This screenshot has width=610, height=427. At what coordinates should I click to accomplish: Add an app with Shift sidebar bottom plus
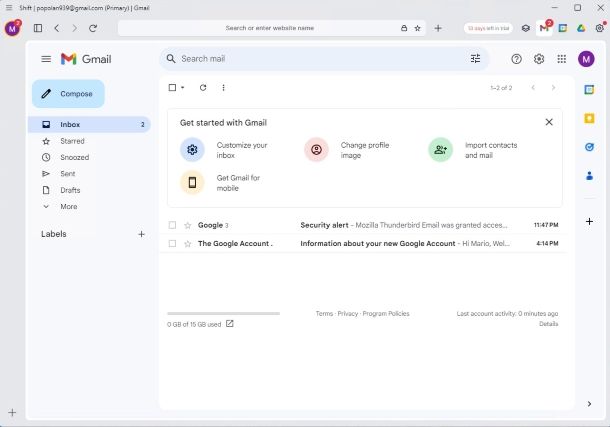click(12, 413)
